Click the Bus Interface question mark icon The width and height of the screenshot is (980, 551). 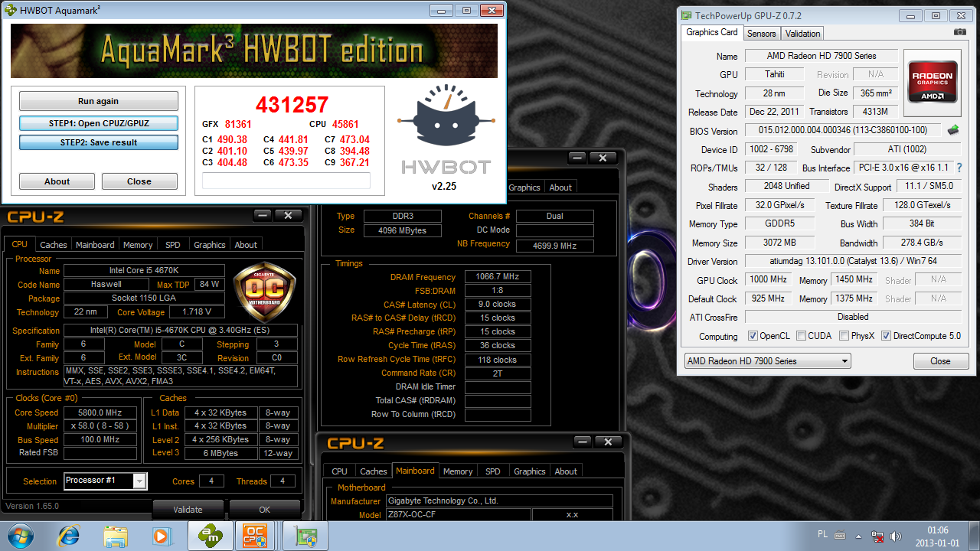[x=959, y=168]
